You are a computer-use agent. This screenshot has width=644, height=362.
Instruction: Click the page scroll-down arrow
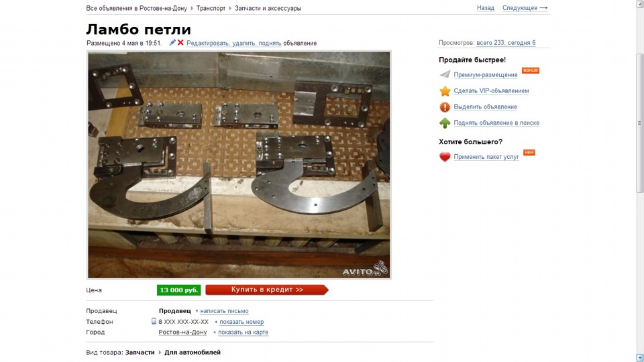640,357
